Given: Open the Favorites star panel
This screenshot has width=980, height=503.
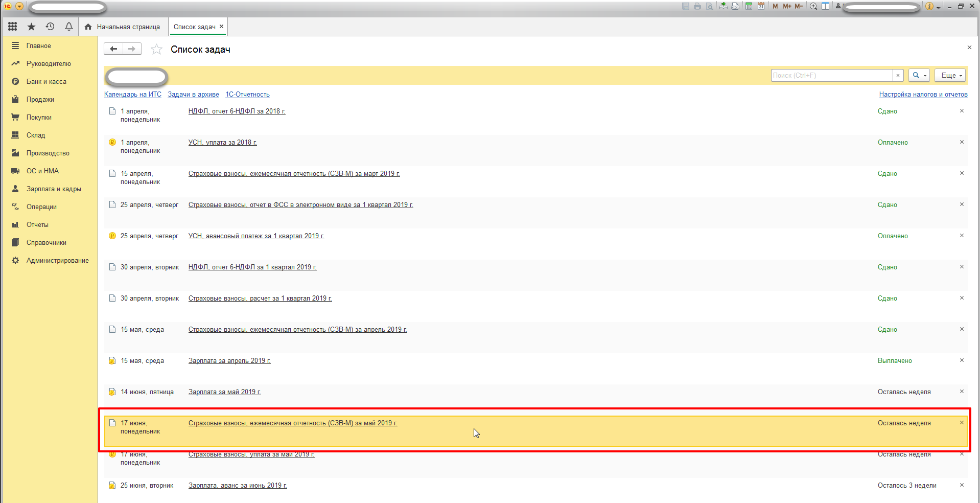Looking at the screenshot, I should (31, 27).
